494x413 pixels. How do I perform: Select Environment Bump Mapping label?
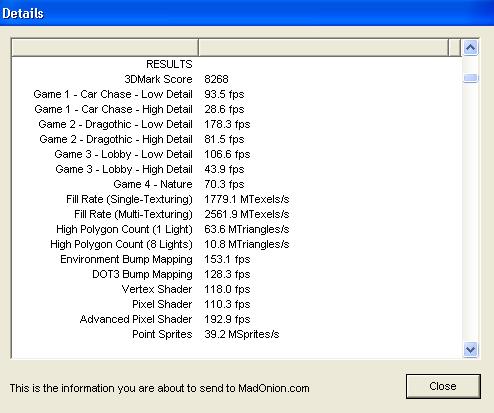[126, 259]
